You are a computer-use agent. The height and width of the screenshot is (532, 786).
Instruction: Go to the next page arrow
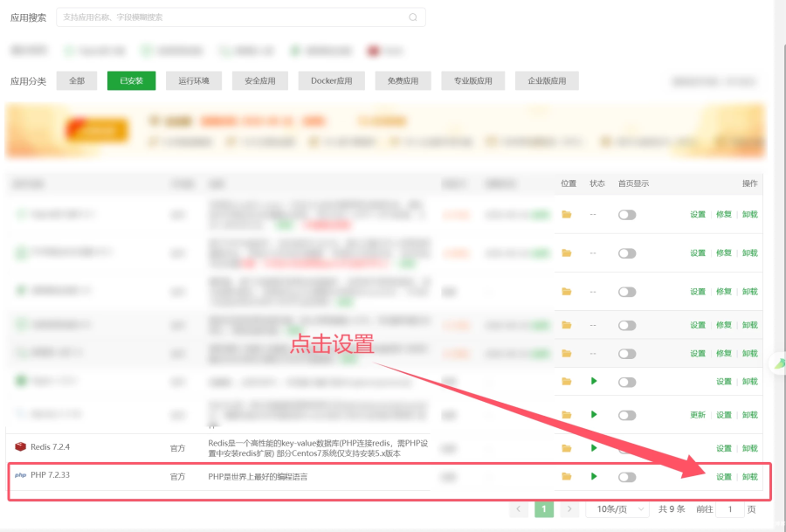[569, 509]
